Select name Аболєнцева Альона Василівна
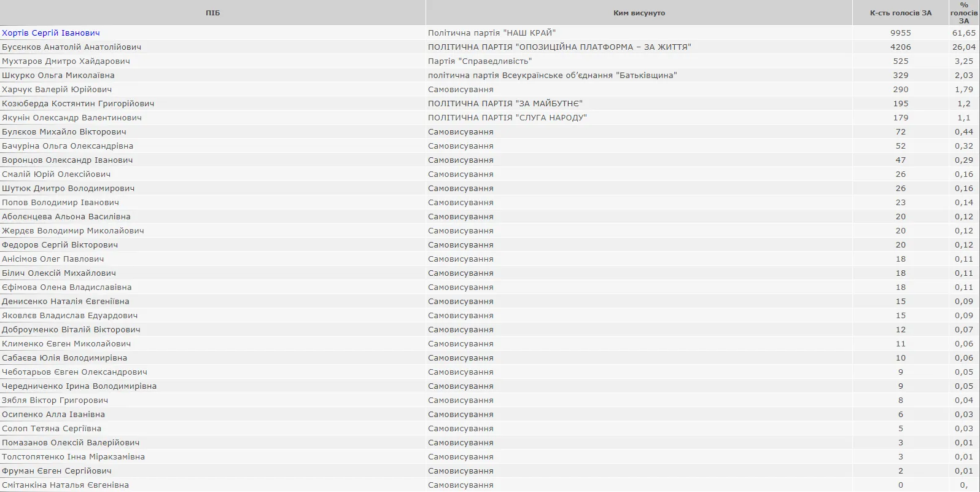980x492 pixels. coord(66,217)
